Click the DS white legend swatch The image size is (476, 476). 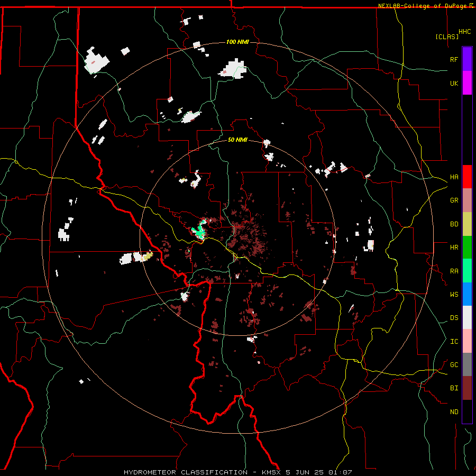point(467,317)
